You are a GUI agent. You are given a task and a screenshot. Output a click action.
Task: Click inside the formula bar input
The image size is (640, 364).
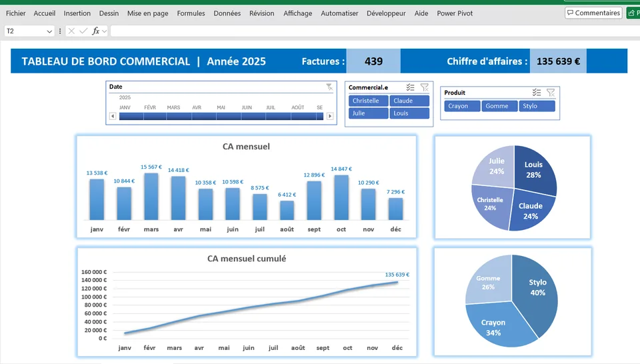pos(375,31)
